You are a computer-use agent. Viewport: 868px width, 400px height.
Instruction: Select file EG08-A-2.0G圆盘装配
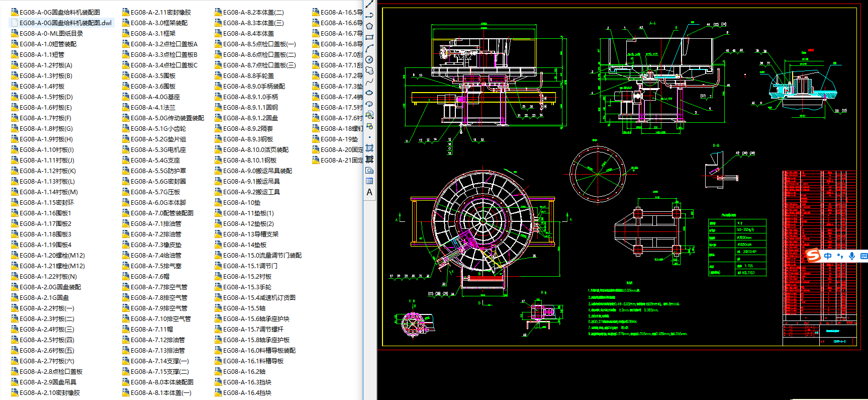[46, 287]
